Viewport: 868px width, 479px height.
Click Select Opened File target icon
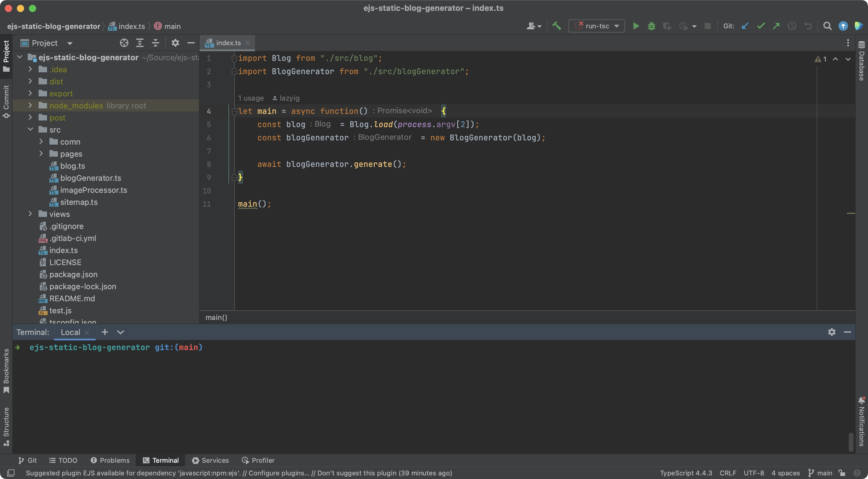pos(124,43)
